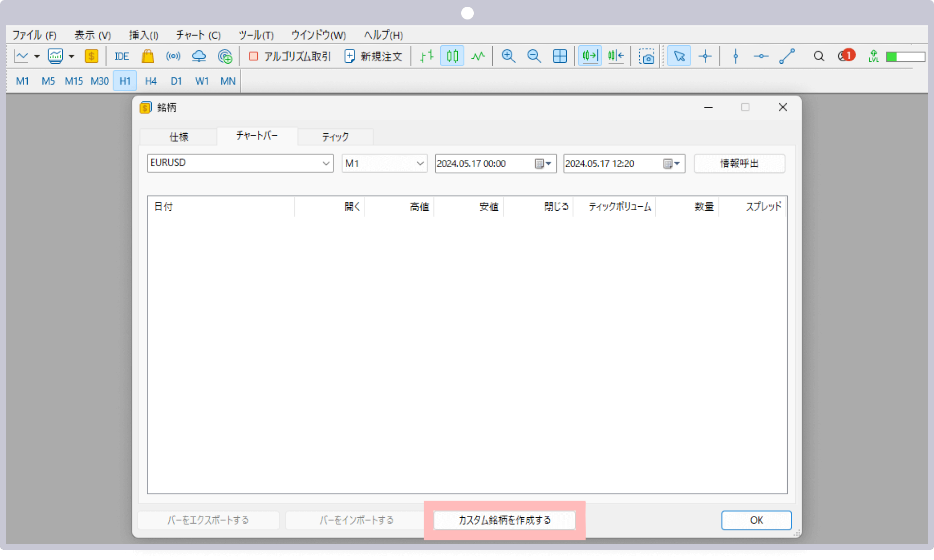Viewport: 934px width, 560px height.
Task: Select the W1 timeframe
Action: point(202,81)
